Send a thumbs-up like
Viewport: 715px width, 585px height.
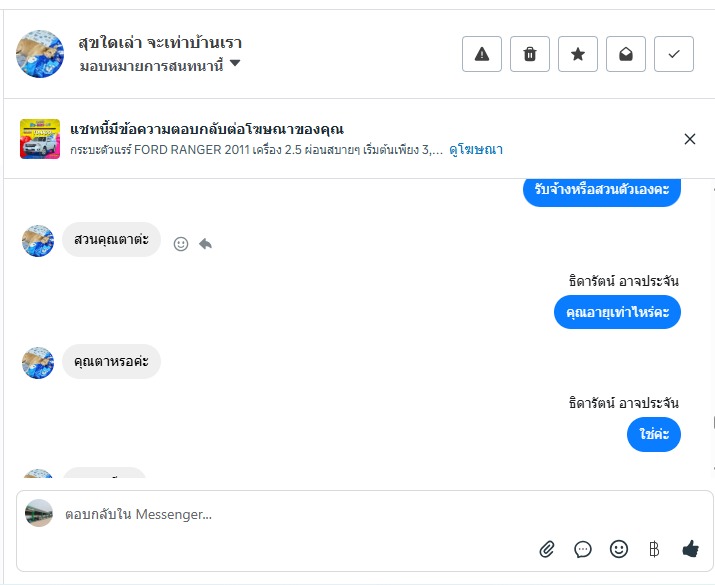click(x=690, y=548)
